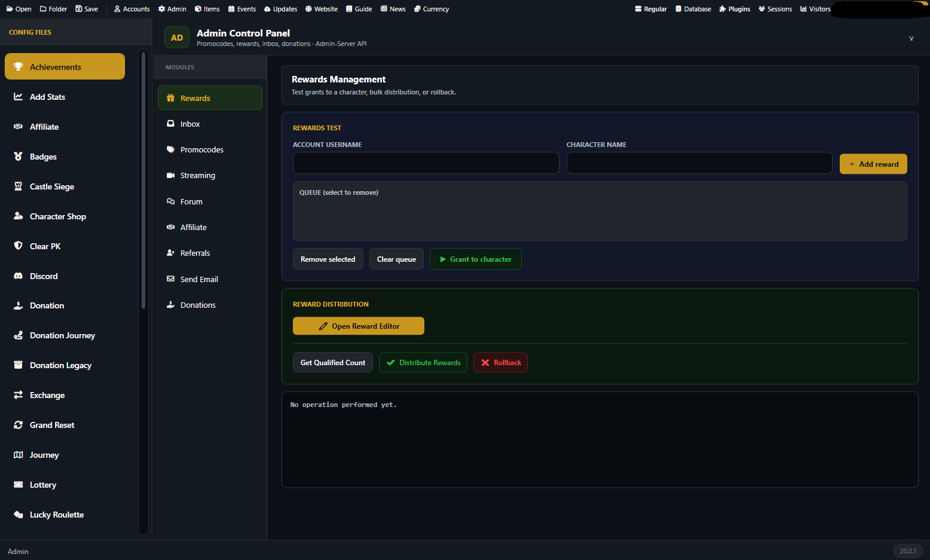Open the Promocodes module
930x560 pixels.
click(x=210, y=149)
